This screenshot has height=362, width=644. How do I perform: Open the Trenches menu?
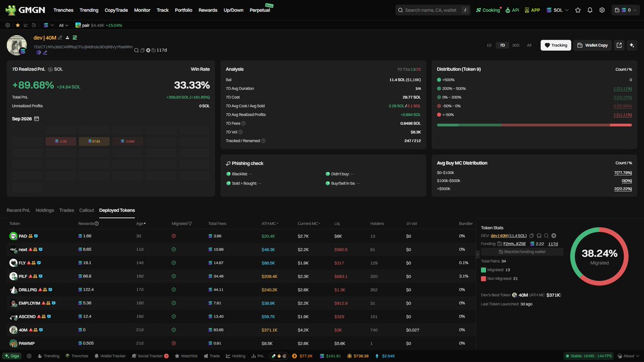(x=63, y=10)
